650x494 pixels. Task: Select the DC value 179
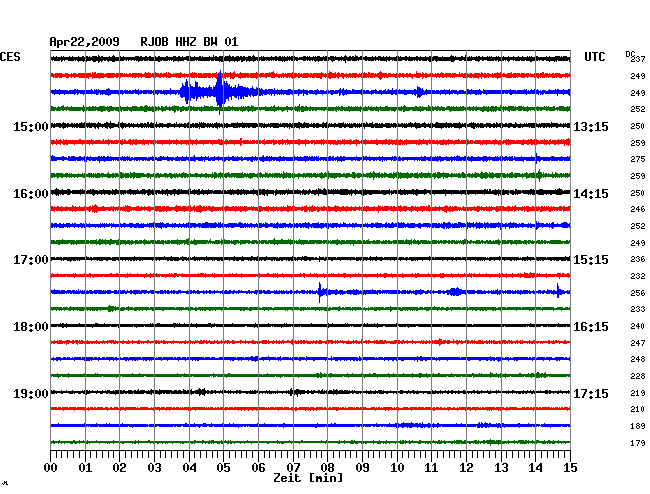click(638, 443)
